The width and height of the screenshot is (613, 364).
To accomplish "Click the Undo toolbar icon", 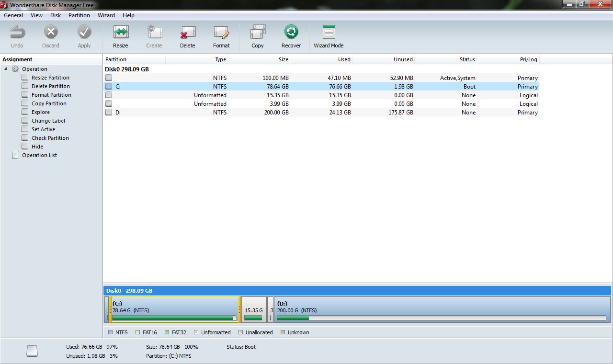I will pos(17,33).
